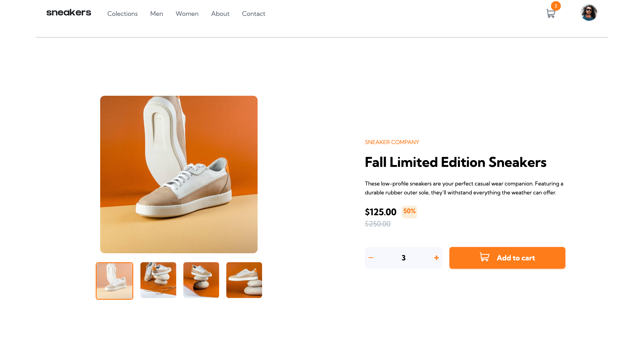Click the quantity value field
Screen dimensions: 644x349
pos(403,257)
